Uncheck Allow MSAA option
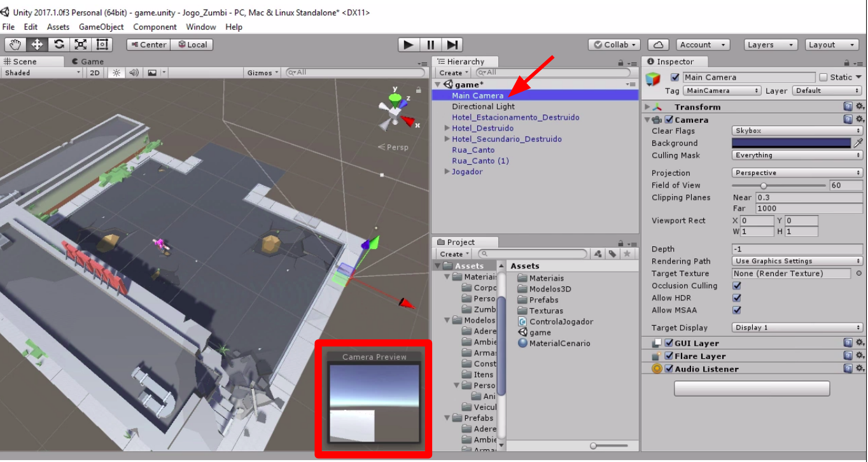Screen dimensions: 868x462 [x=737, y=310]
